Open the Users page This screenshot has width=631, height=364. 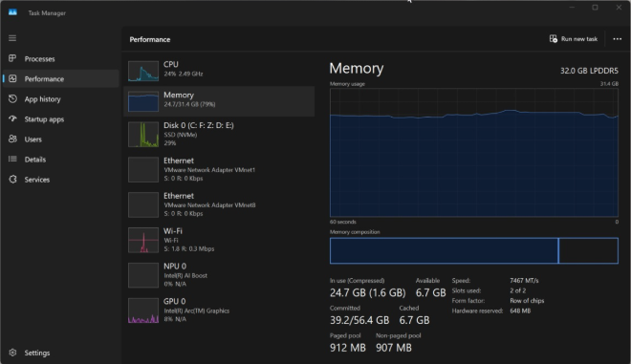(x=61, y=139)
